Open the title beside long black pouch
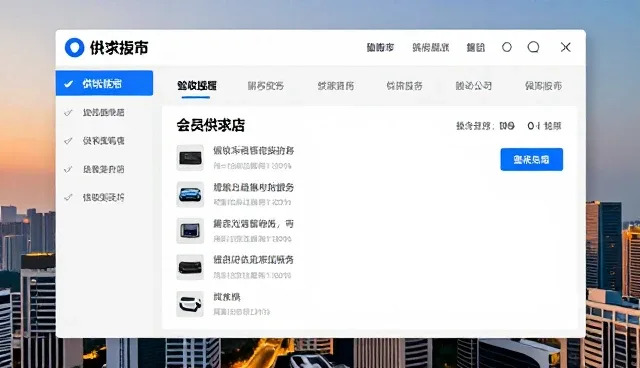Screen dimensions: 640x368 253,260
